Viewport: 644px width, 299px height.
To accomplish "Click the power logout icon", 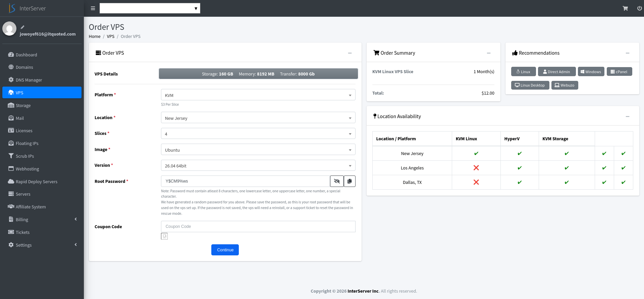I will (640, 8).
